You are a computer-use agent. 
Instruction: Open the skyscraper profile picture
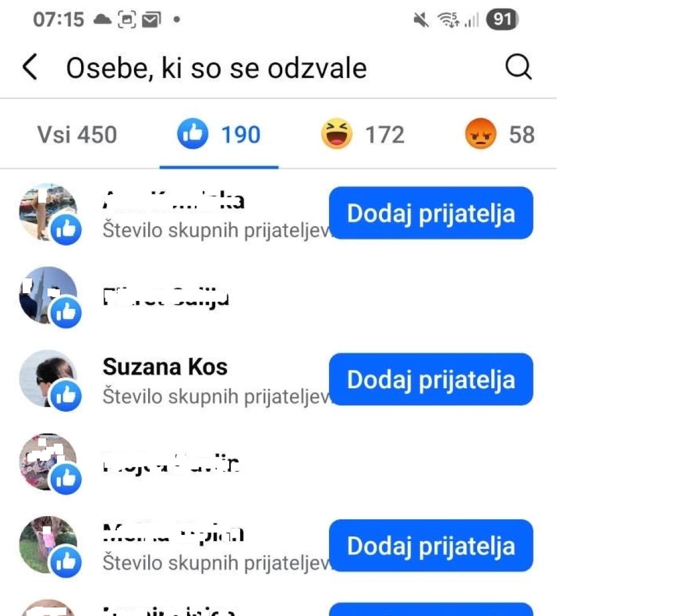point(48,295)
